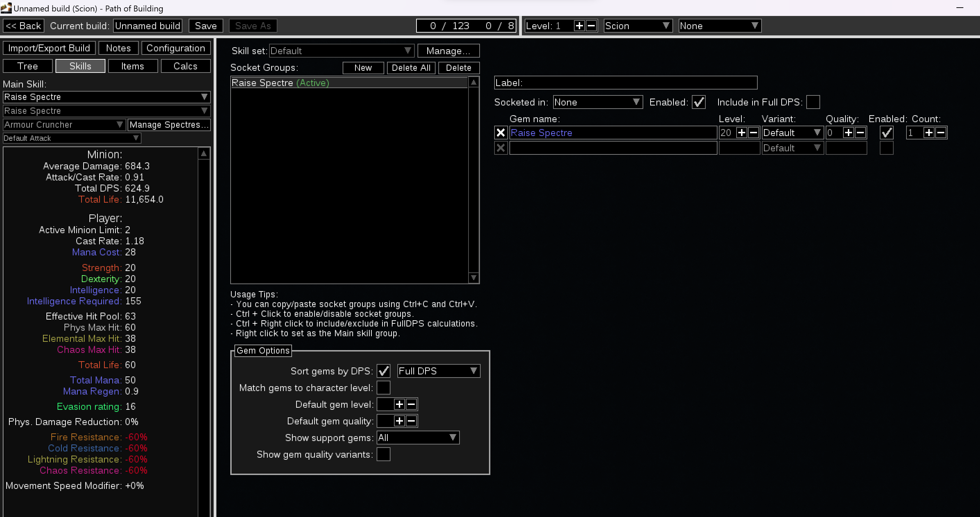Expand the Socketed in dropdown
This screenshot has width=980, height=517.
click(597, 102)
